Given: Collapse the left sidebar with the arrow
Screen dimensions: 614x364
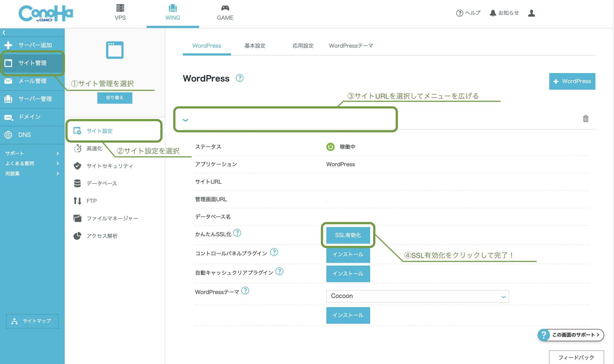Looking at the screenshot, I should [4, 32].
